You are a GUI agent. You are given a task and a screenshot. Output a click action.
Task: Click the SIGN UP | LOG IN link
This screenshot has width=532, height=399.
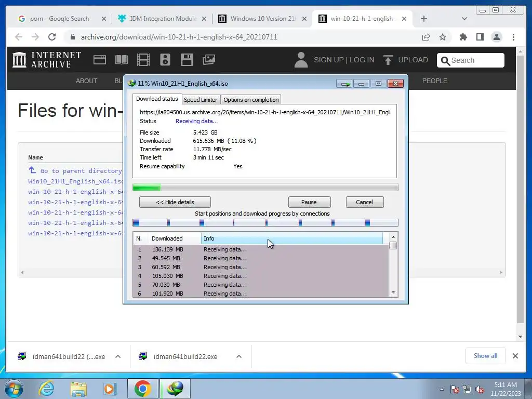[x=344, y=60]
